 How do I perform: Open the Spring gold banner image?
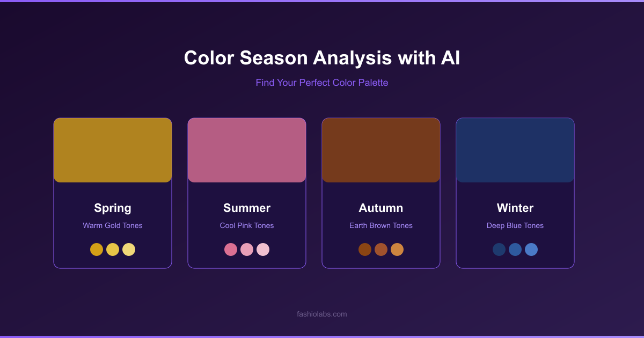[113, 150]
